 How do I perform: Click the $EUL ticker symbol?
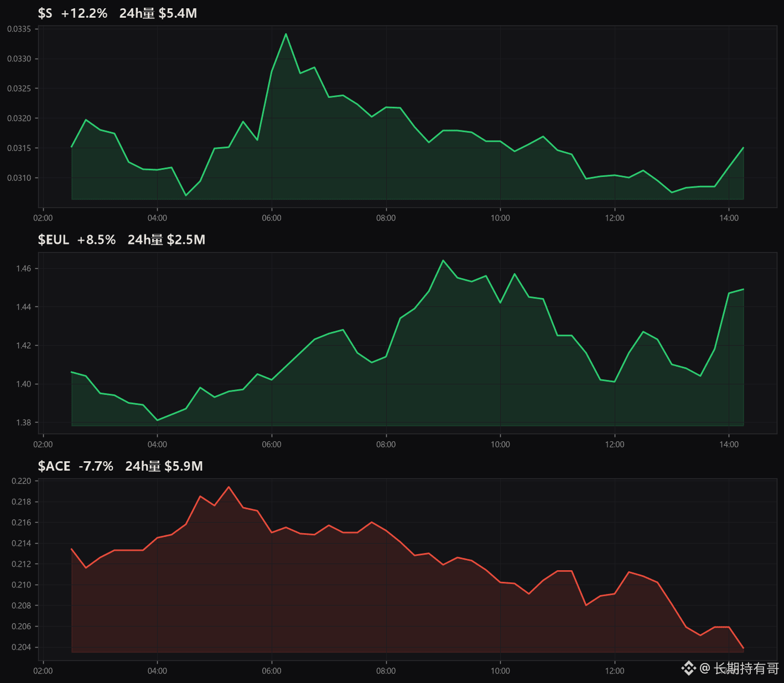tap(53, 239)
